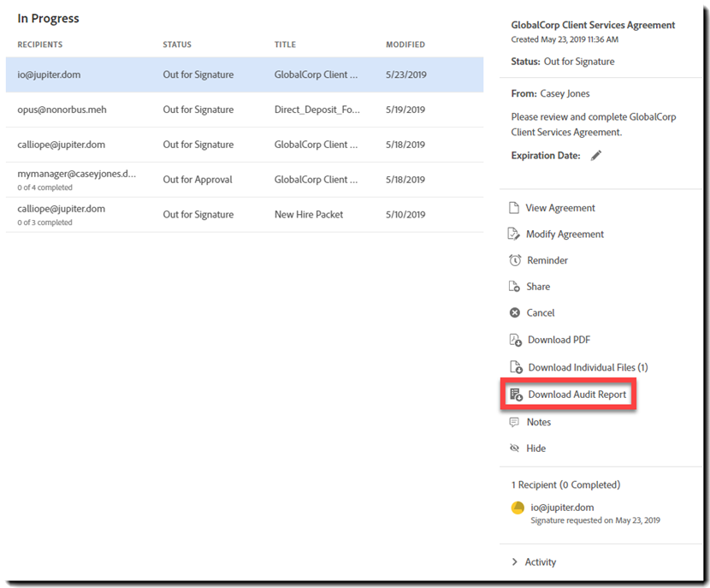Edit expiration date with pencil icon
The width and height of the screenshot is (710, 588).
(596, 156)
